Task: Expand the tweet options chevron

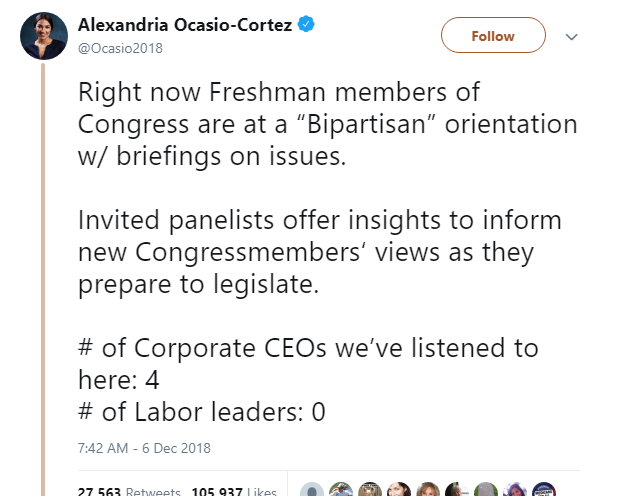Action: [x=571, y=36]
